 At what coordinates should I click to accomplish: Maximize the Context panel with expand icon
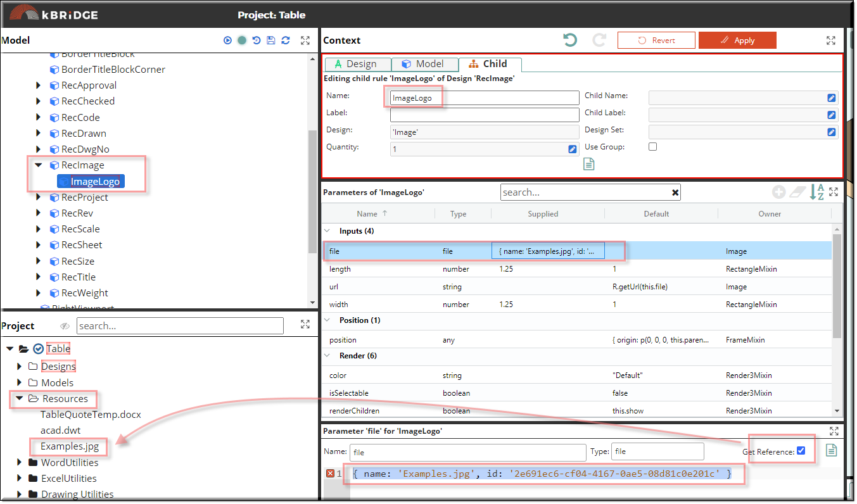831,41
